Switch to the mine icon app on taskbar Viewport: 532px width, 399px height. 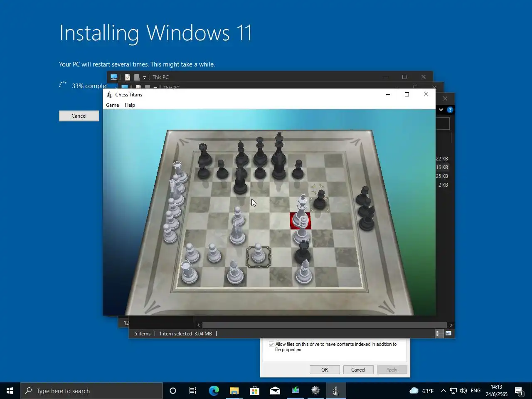tap(316, 391)
